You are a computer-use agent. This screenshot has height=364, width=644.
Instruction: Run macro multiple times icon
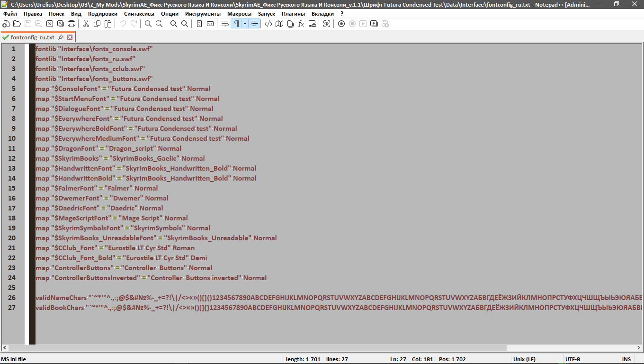[374, 24]
